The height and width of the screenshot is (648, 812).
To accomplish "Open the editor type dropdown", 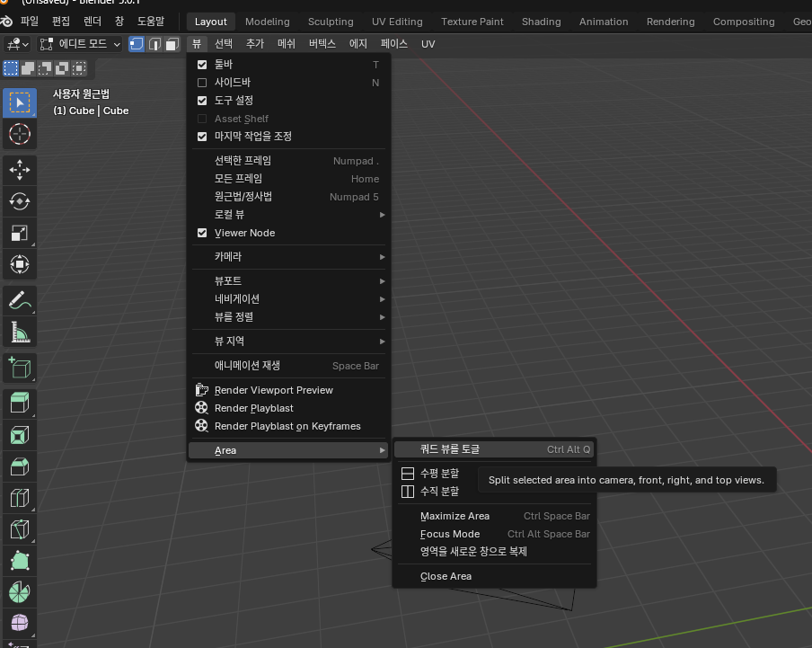I will tap(17, 44).
